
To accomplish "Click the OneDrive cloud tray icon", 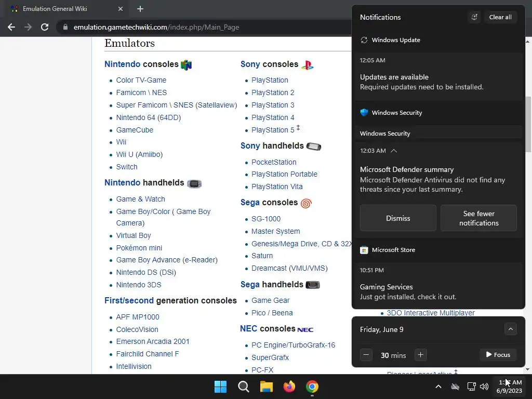I will [x=455, y=387].
